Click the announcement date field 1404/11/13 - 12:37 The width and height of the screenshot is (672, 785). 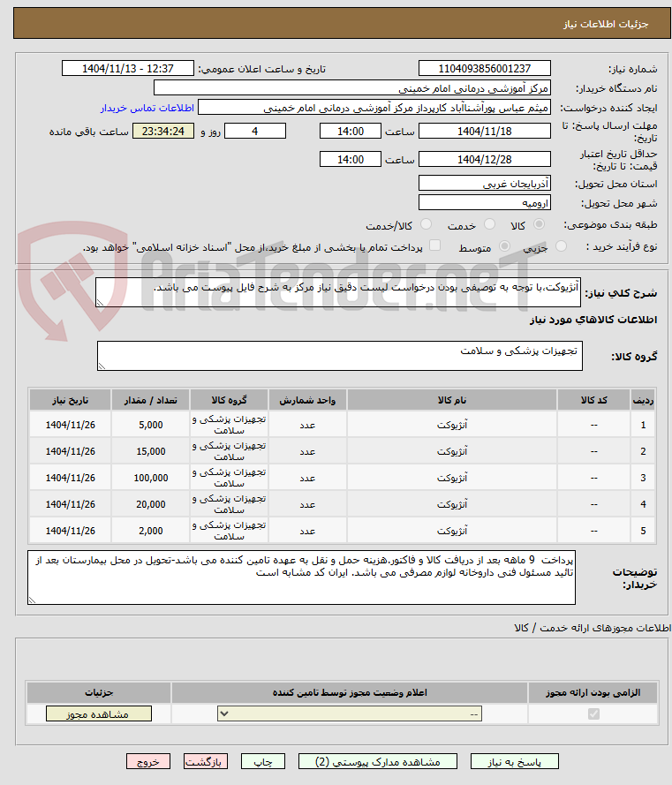pos(128,69)
